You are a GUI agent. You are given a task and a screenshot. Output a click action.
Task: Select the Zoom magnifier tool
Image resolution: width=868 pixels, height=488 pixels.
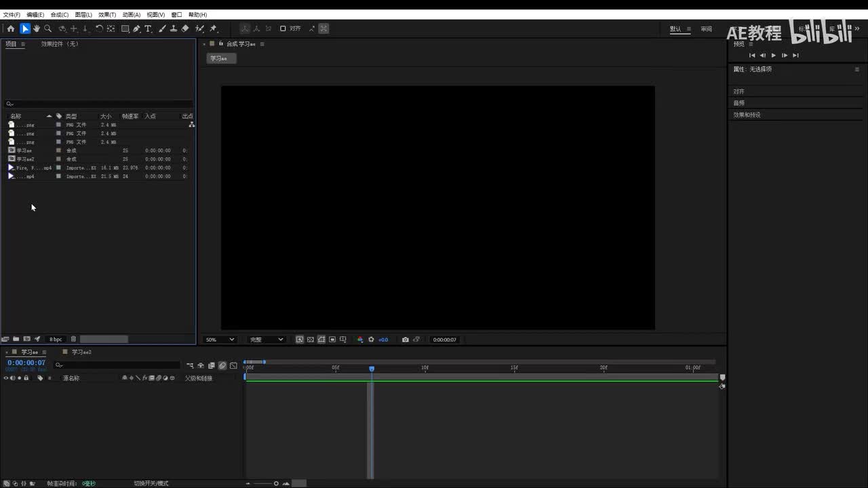(47, 28)
